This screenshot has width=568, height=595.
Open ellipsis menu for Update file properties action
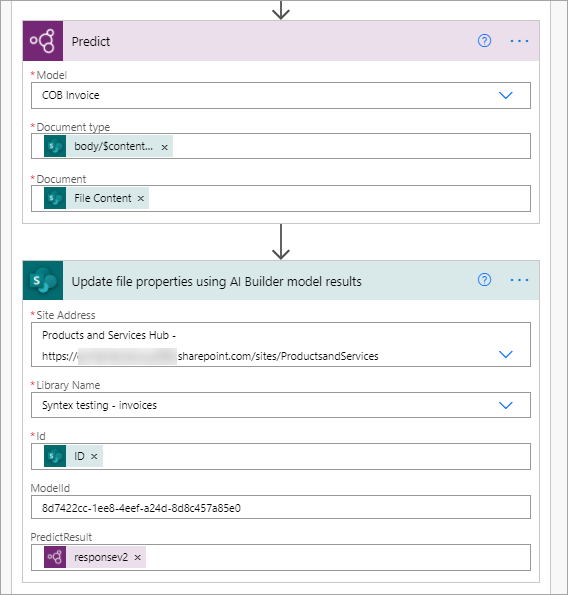pyautogui.click(x=519, y=280)
